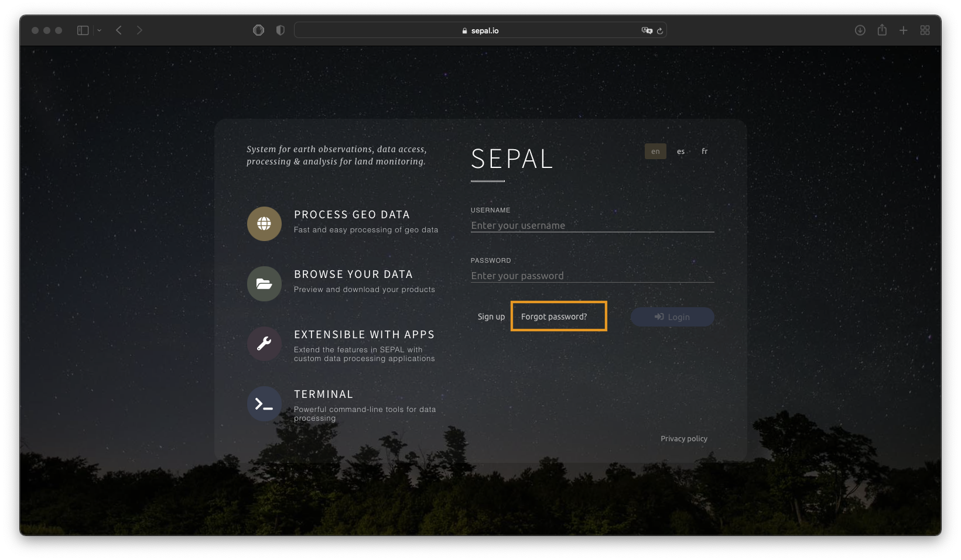Open a new tab with the plus icon
This screenshot has height=560, width=961.
coord(904,30)
